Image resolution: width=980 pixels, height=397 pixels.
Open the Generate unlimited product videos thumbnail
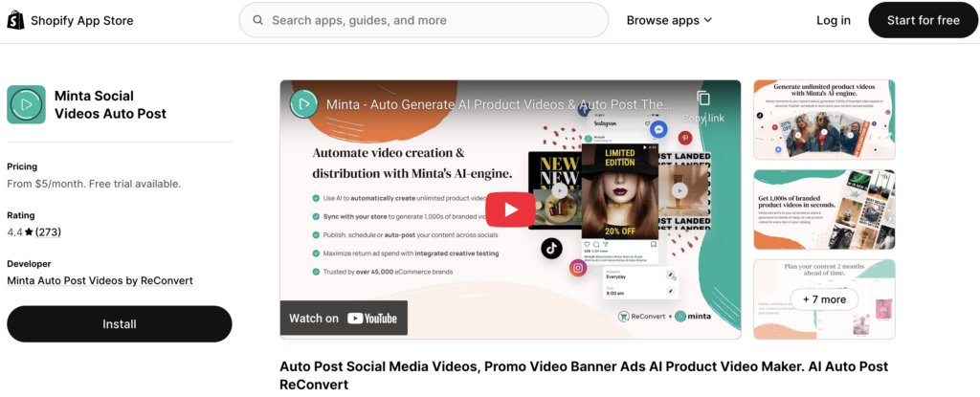tap(824, 120)
